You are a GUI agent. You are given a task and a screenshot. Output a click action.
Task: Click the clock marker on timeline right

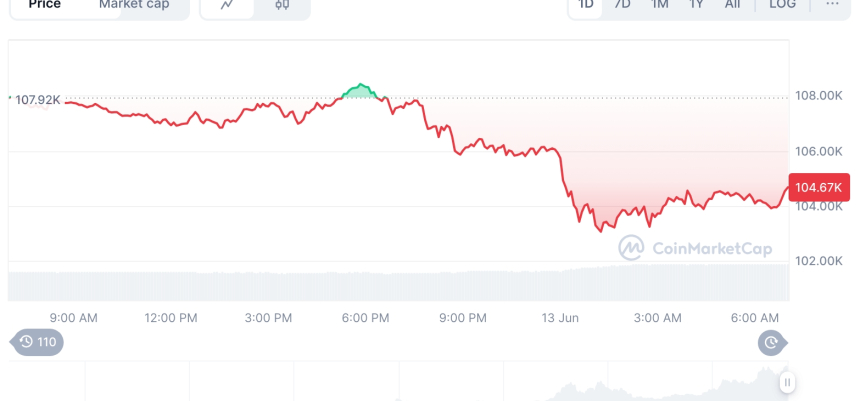coord(771,343)
